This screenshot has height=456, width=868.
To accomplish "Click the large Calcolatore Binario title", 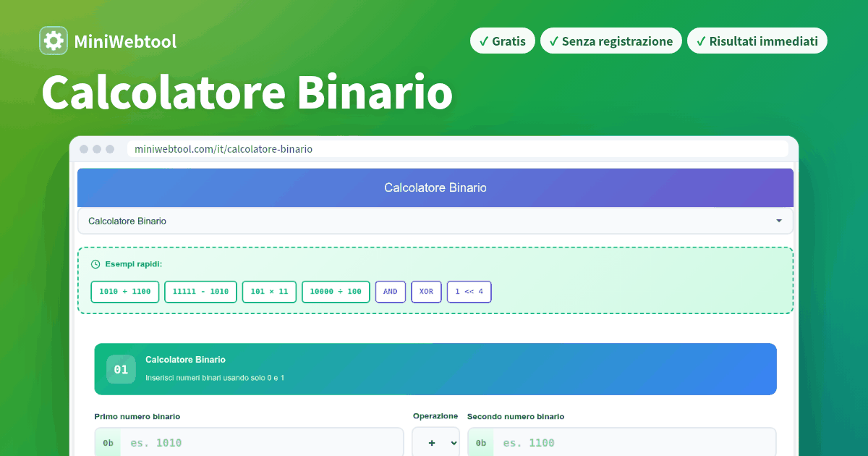I will tap(247, 93).
